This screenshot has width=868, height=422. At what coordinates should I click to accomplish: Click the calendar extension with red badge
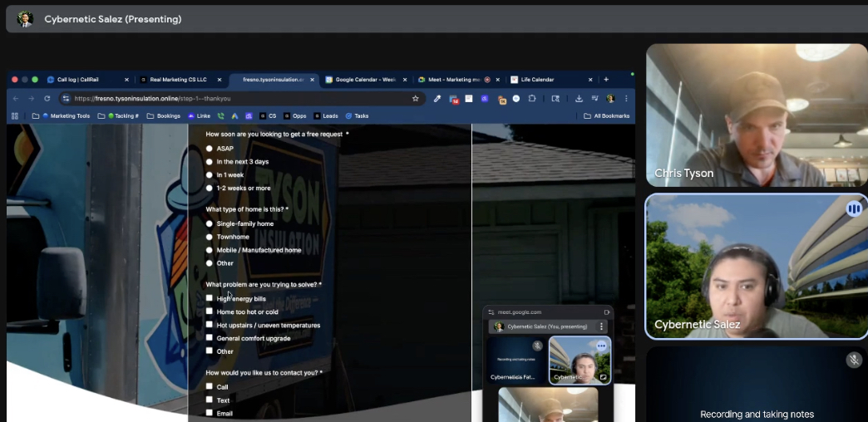pos(453,99)
